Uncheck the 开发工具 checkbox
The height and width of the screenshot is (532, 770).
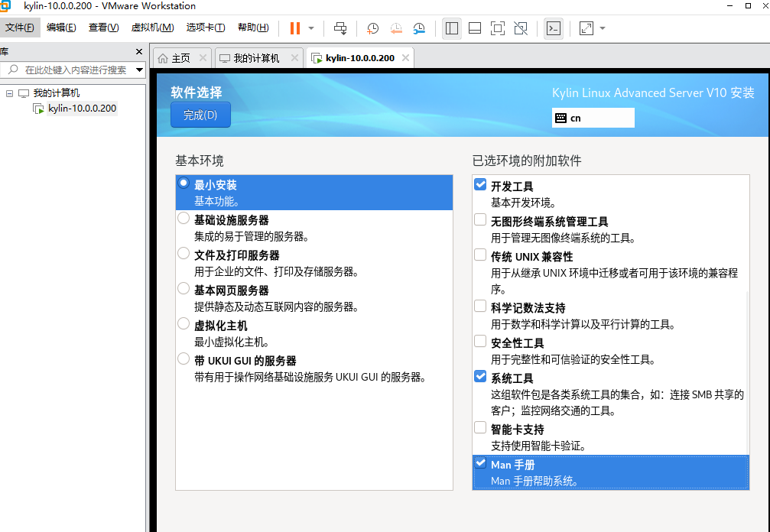click(x=480, y=184)
